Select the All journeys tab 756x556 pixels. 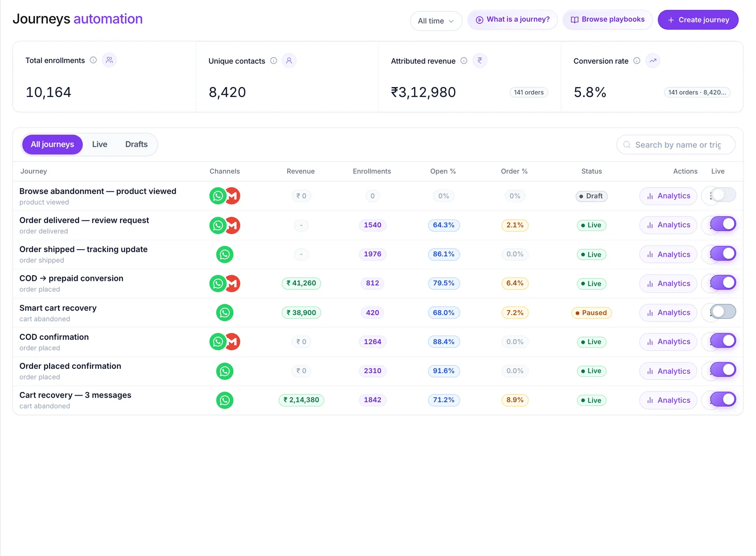click(x=52, y=144)
